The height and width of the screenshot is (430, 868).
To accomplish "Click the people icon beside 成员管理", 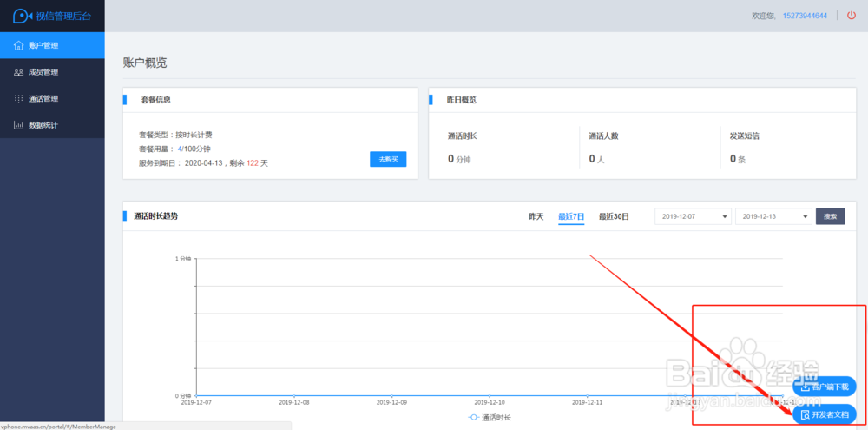I will click(18, 72).
